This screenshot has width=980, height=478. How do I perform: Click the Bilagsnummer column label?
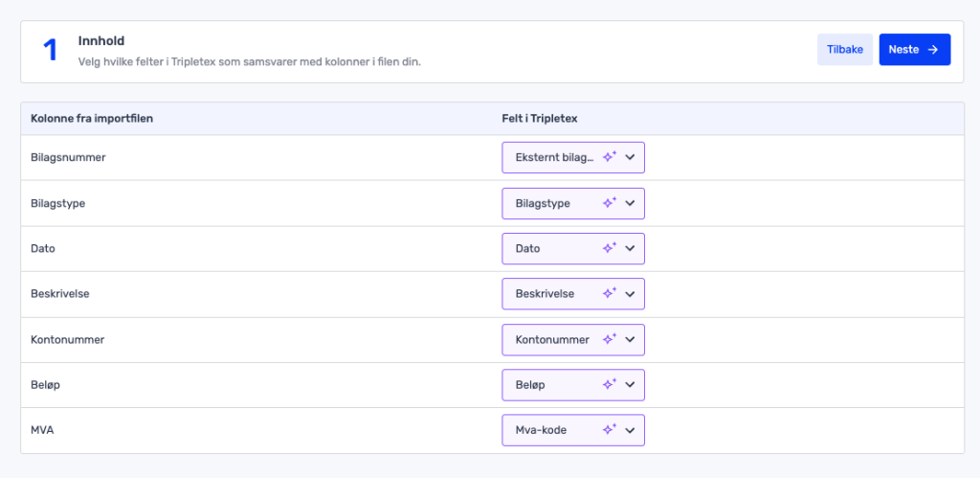[x=68, y=158]
